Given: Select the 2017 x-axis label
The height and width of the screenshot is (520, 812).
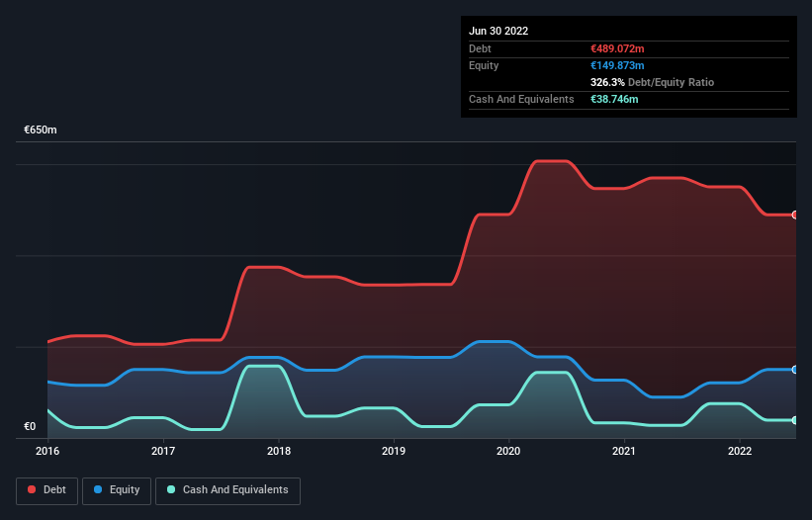Looking at the screenshot, I should pos(163,451).
